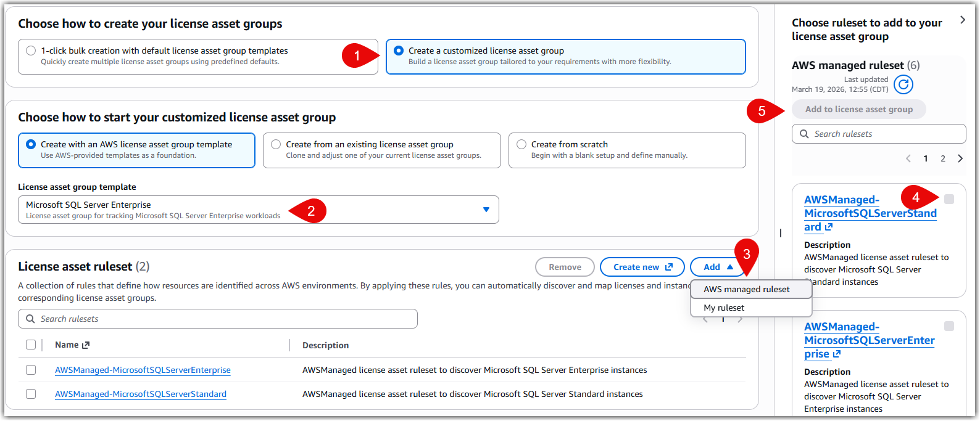The width and height of the screenshot is (980, 421).
Task: Click the description text for SQL Server Enterprise instances in the table
Action: coord(475,370)
